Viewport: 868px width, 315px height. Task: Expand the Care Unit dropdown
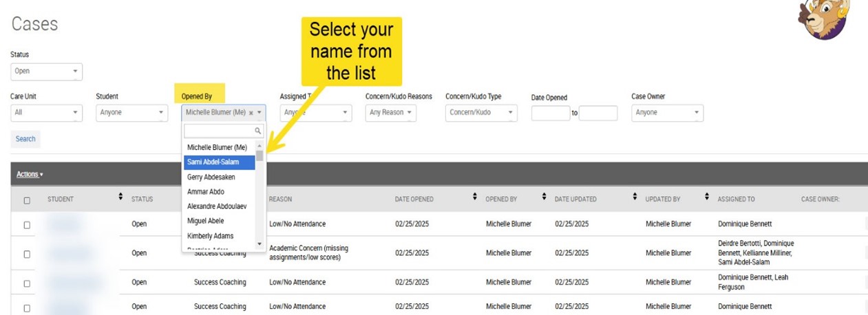pos(46,113)
